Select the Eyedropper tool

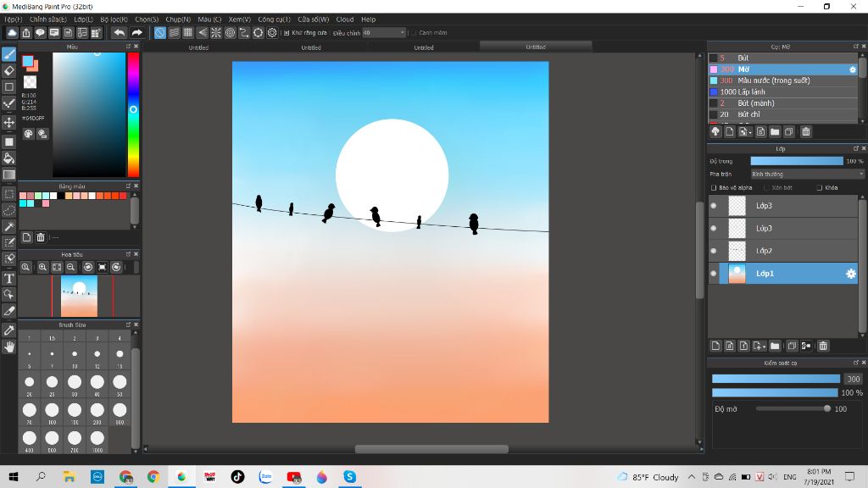tap(8, 330)
